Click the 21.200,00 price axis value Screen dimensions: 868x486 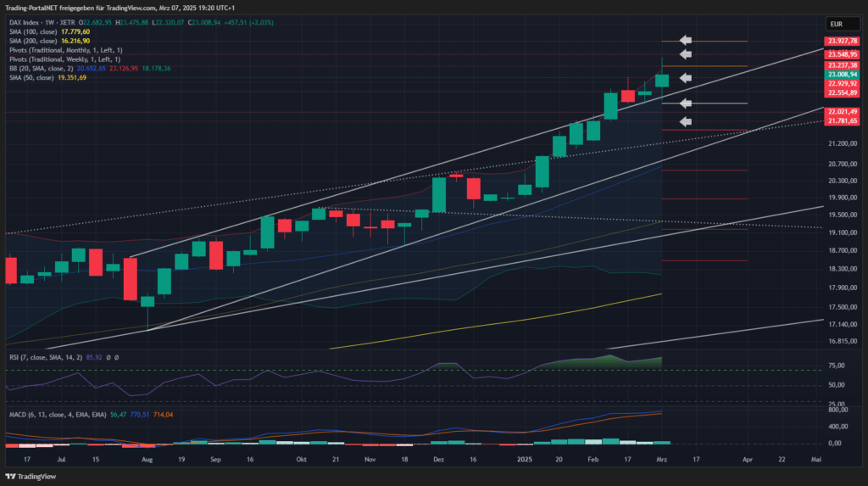[x=843, y=143]
